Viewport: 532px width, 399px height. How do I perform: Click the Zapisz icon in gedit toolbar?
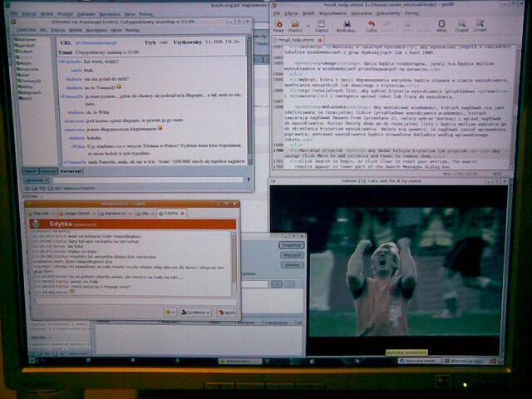tap(321, 26)
